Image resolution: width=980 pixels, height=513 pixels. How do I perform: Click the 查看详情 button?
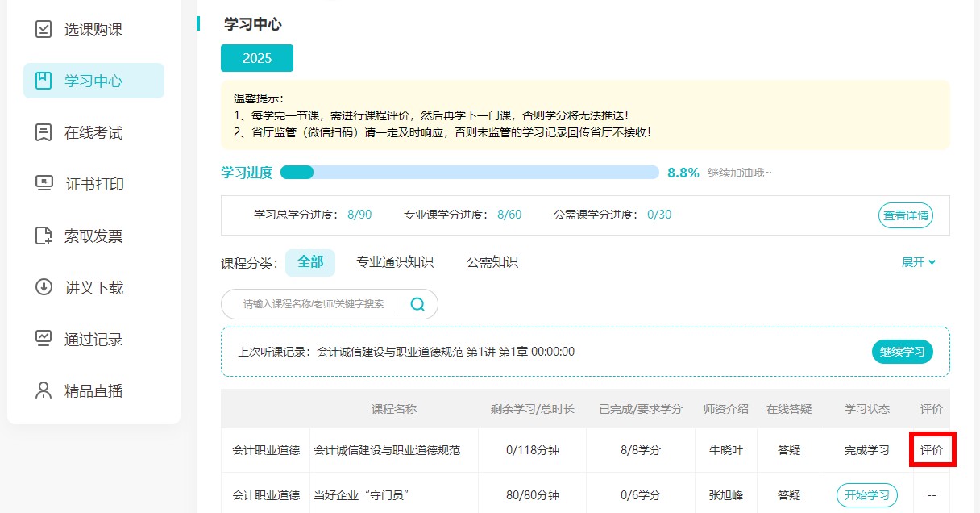(905, 215)
